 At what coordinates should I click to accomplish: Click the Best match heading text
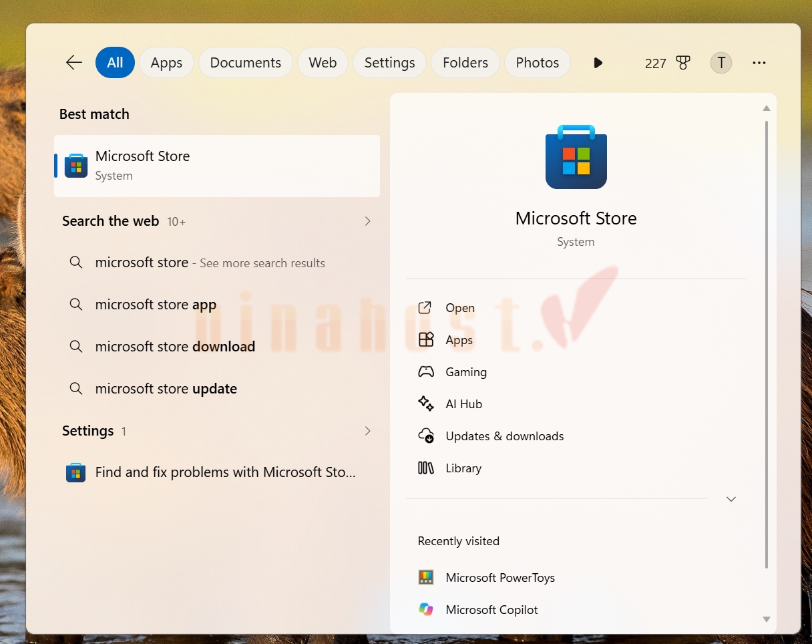[x=94, y=114]
